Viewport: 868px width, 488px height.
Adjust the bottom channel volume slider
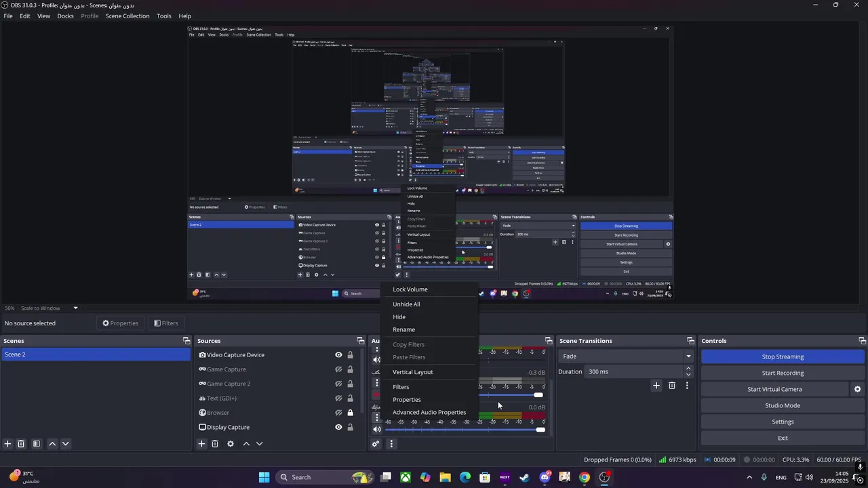(465, 430)
